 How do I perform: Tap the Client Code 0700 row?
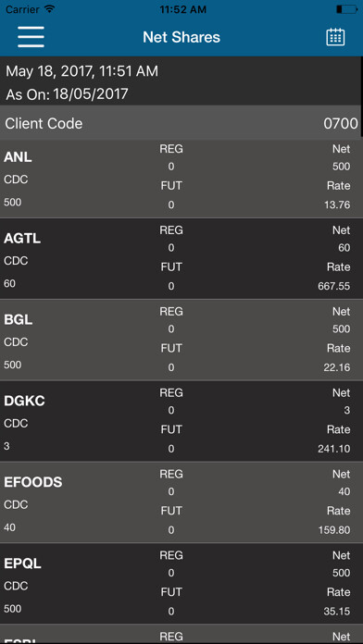point(181,123)
